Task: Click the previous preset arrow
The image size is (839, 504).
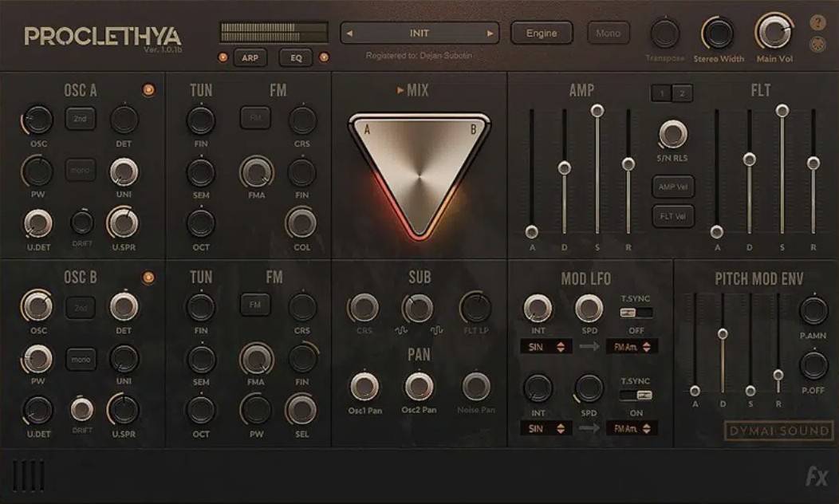Action: point(349,33)
